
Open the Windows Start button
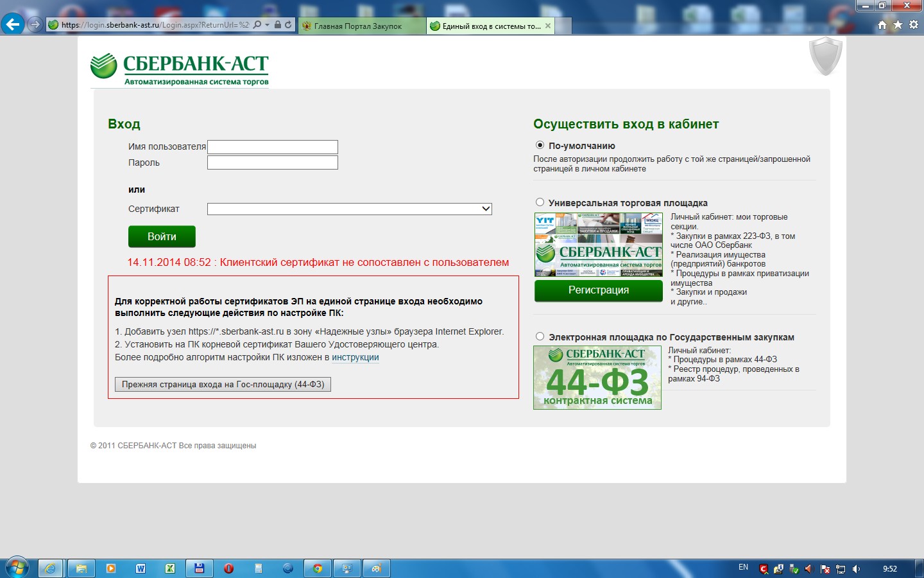[17, 568]
